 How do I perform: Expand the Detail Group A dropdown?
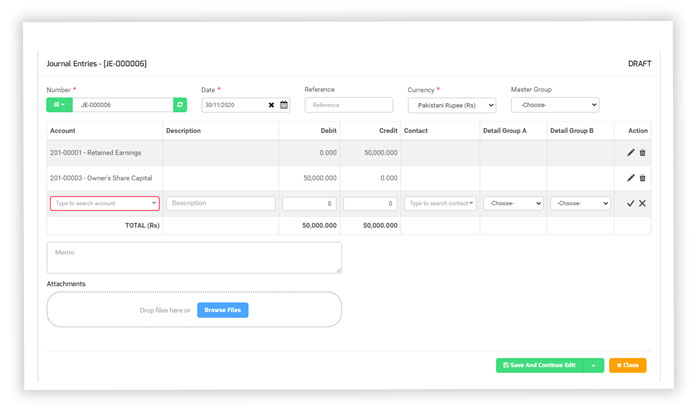(513, 203)
